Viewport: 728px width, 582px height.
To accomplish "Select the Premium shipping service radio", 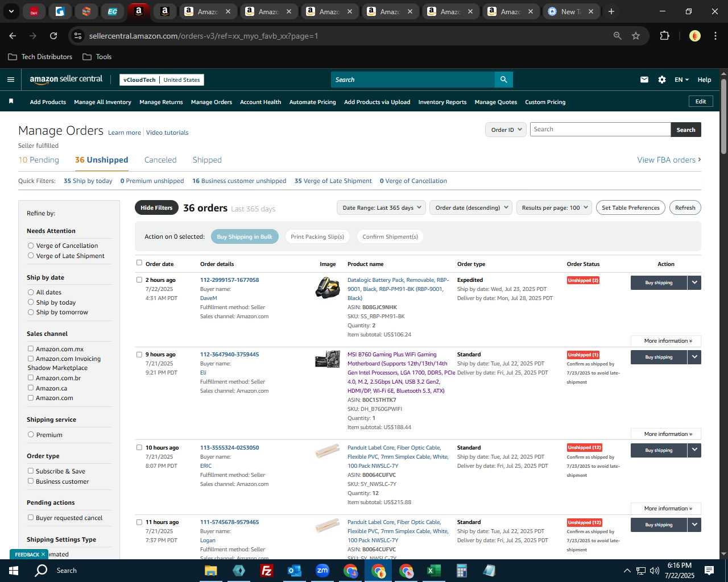I will click(31, 435).
